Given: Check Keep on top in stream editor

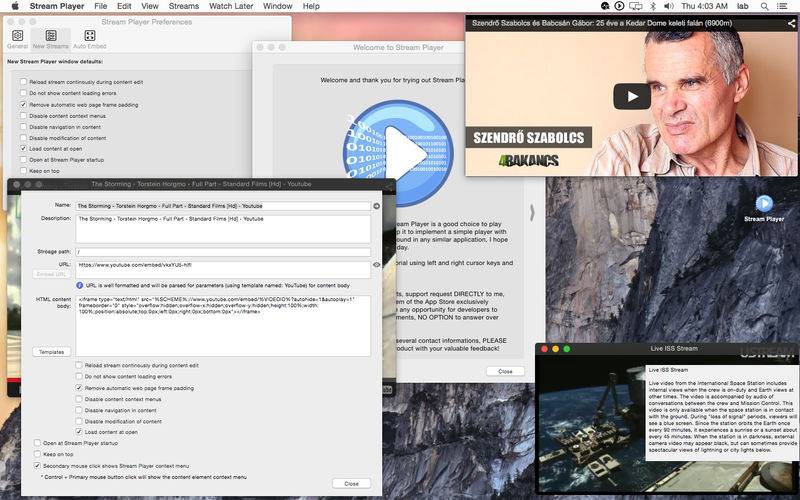Looking at the screenshot, I should pos(37,454).
